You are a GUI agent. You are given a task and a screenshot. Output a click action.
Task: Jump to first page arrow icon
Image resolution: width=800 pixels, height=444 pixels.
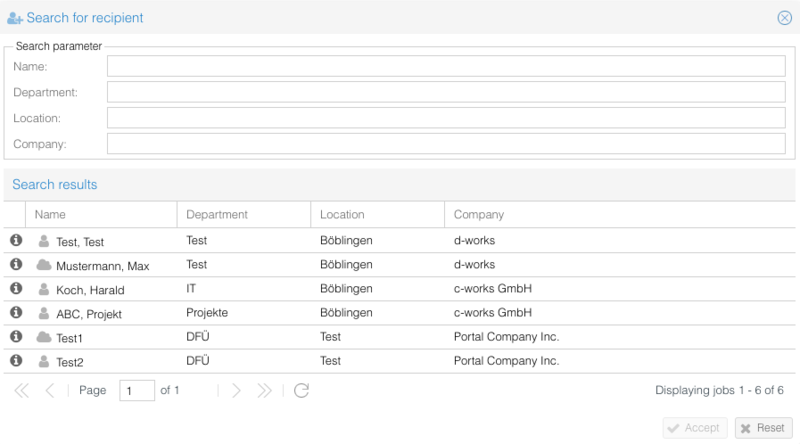coord(22,391)
